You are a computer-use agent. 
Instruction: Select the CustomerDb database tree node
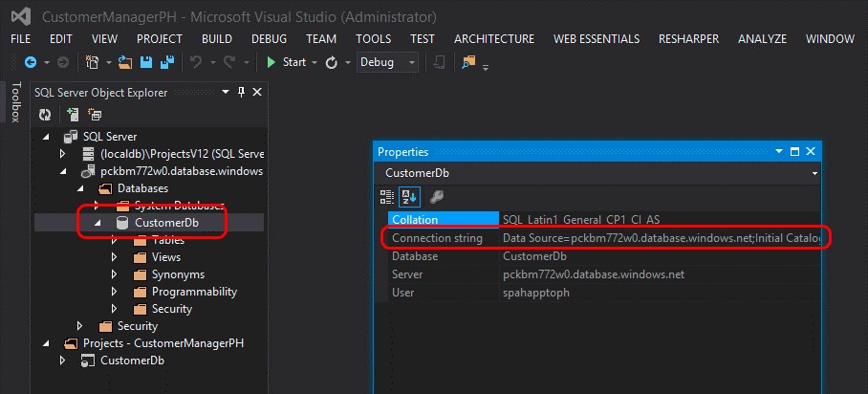pos(166,223)
